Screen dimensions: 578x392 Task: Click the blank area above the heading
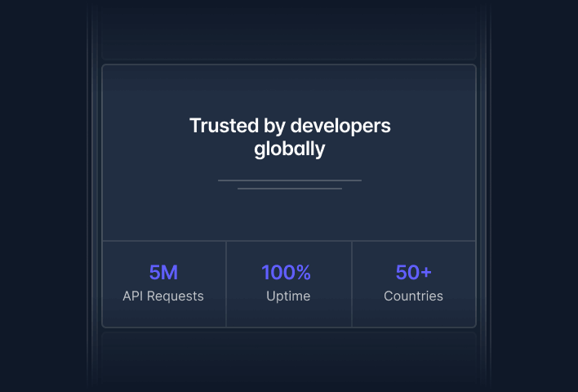pyautogui.click(x=289, y=88)
